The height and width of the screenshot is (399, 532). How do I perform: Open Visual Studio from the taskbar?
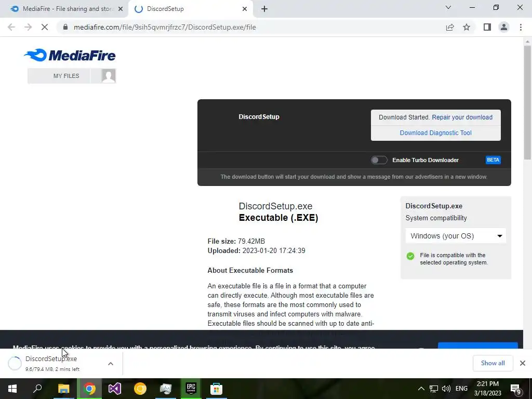(x=115, y=389)
